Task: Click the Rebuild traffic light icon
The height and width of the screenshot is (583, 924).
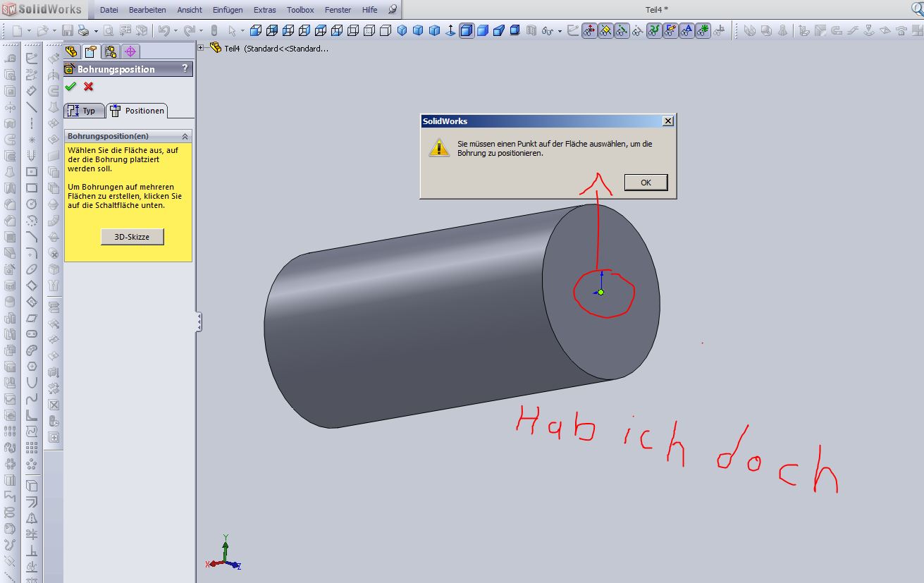Action: [214, 31]
